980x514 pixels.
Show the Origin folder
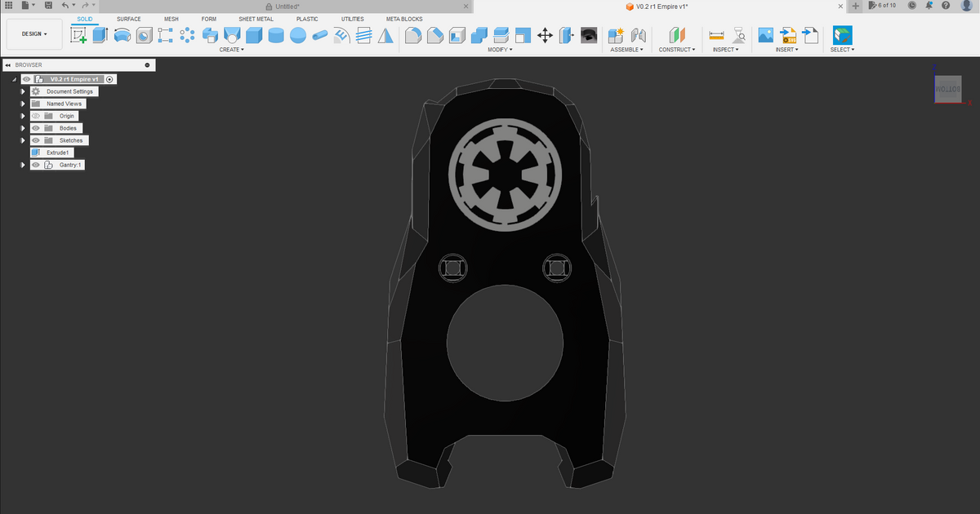36,116
